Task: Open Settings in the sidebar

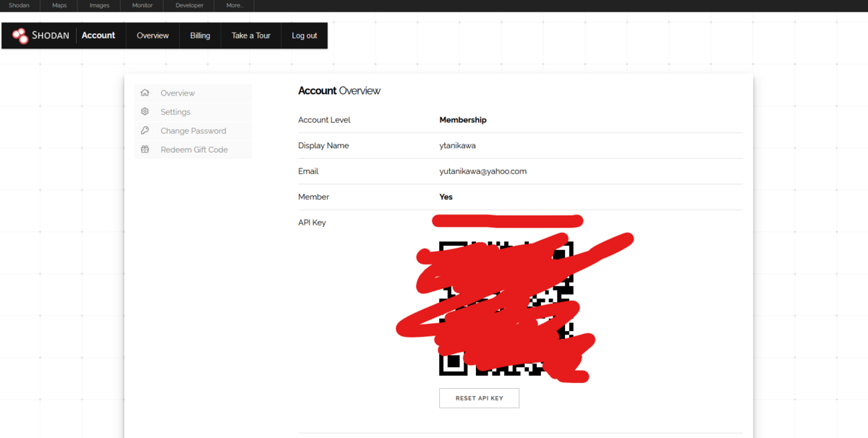Action: click(x=176, y=112)
